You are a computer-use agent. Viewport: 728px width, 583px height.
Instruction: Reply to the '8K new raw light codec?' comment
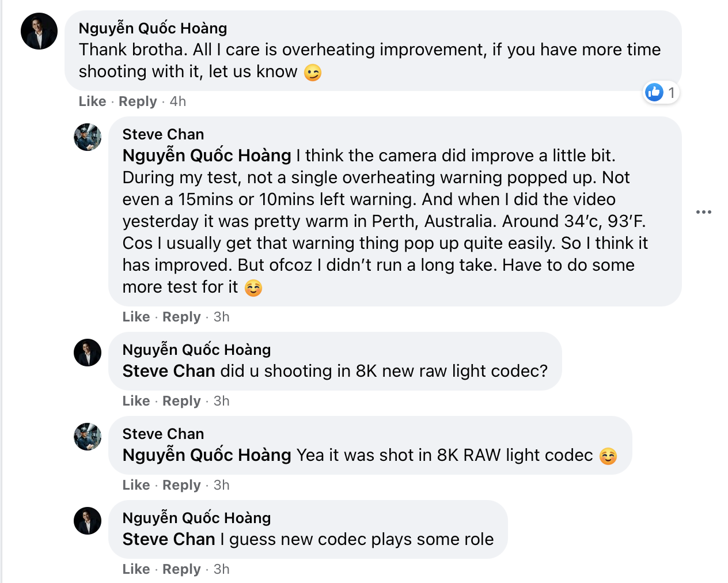(181, 401)
